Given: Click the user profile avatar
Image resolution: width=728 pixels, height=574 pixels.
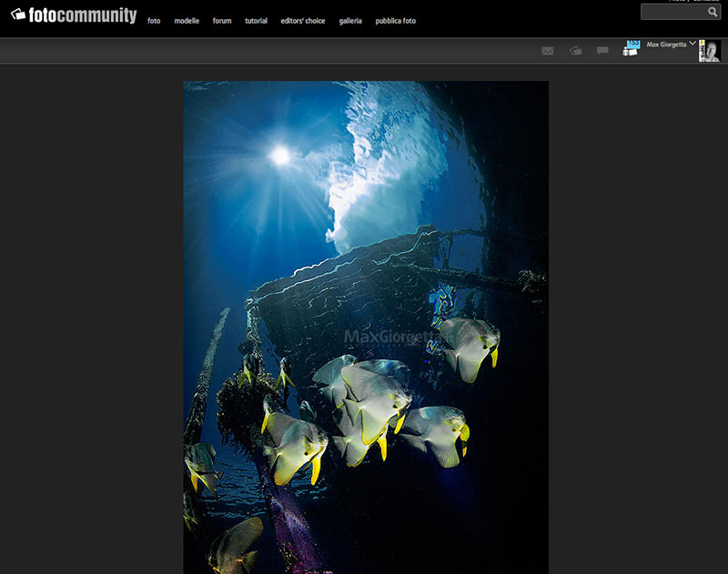Looking at the screenshot, I should point(710,51).
